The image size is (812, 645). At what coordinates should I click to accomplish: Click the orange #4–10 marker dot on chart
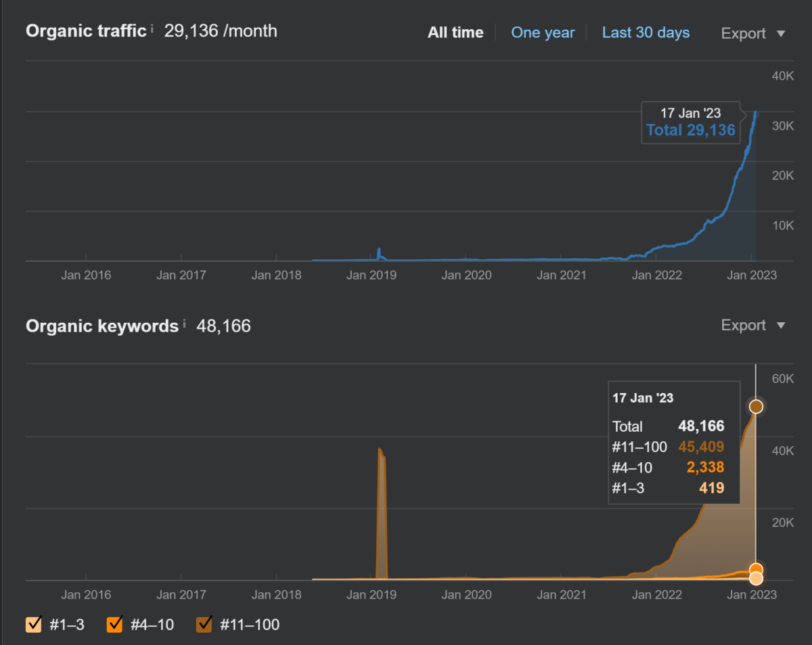(756, 570)
